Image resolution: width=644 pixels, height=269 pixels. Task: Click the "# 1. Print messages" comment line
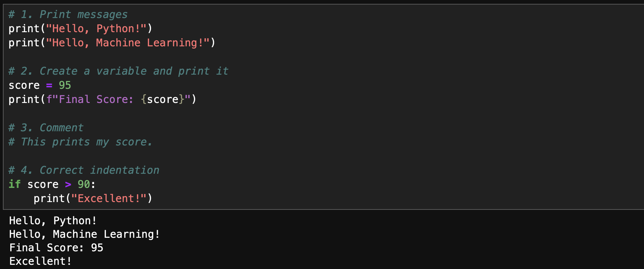(x=68, y=14)
